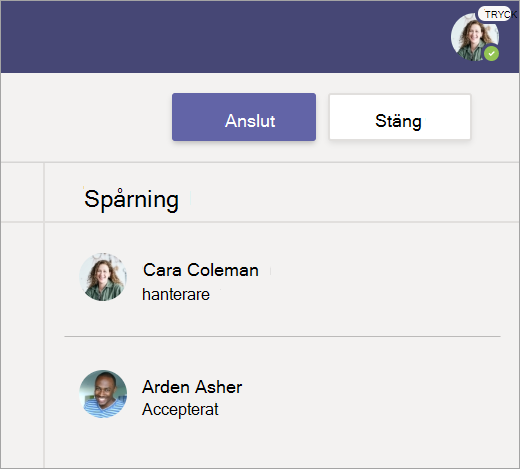
Task: Click the Accepterat status under Arden Asher
Action: coord(180,410)
